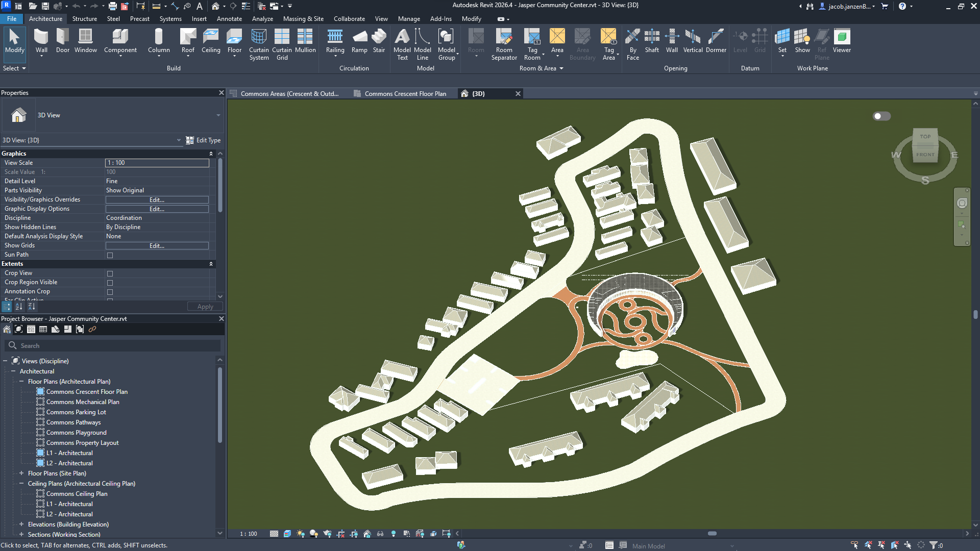The height and width of the screenshot is (551, 980).
Task: Open the Collaborate ribbon tab
Action: pyautogui.click(x=349, y=19)
